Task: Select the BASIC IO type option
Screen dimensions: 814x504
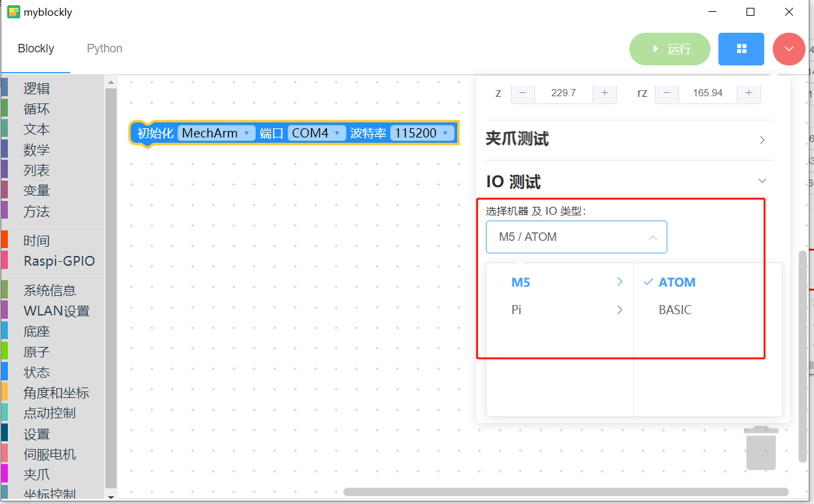Action: point(675,310)
